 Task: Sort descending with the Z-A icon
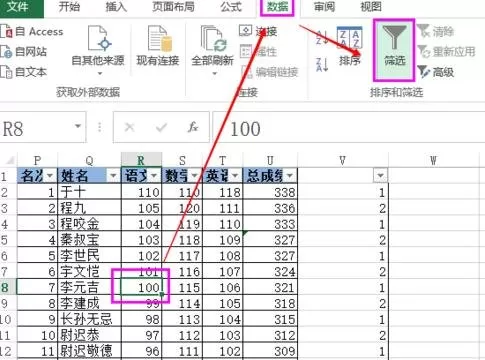click(322, 64)
